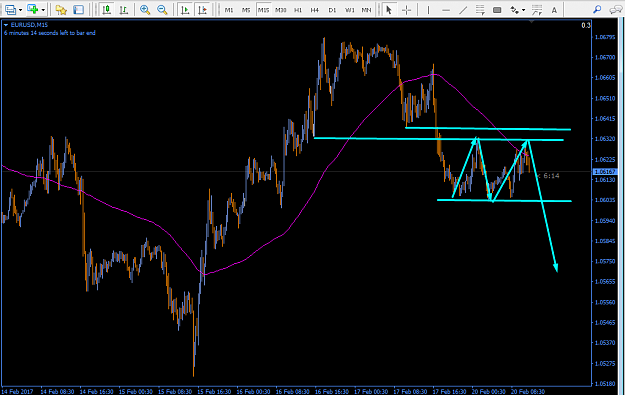Select the gray rectangle shape tool
625x395 pixels.
tap(497, 10)
